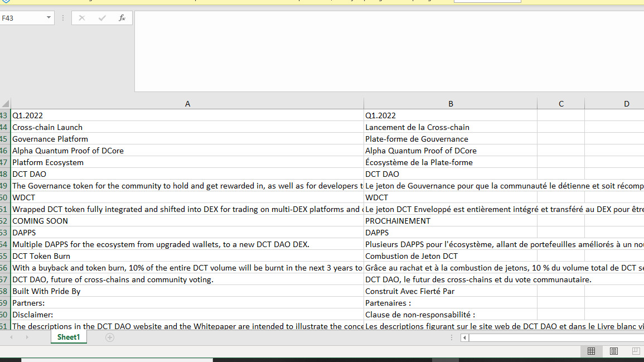The image size is (644, 362).
Task: Select cell 'DCT DAO, future of cross-chains and community voting.'
Action: [x=187, y=279]
